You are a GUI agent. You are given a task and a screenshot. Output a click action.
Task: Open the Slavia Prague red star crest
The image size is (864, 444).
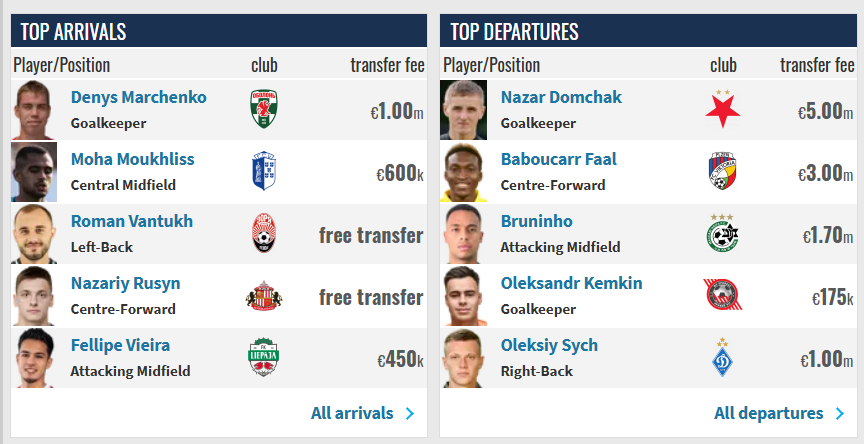point(722,108)
